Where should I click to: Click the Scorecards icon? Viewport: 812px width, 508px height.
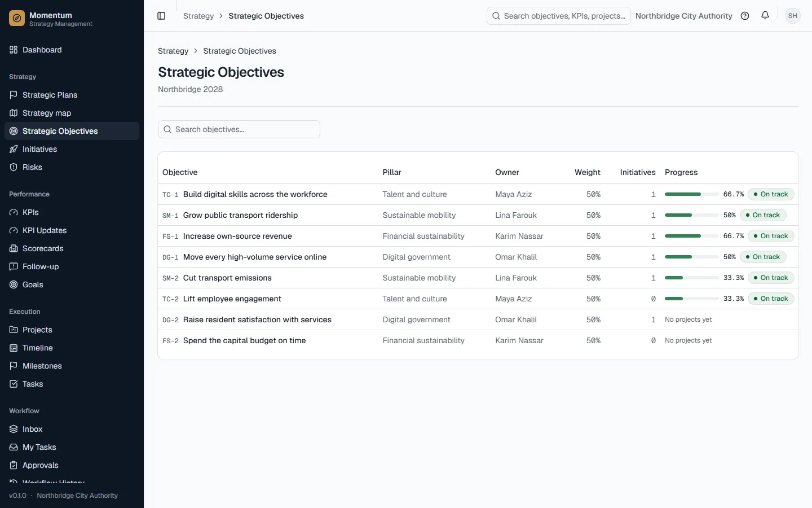(14, 248)
